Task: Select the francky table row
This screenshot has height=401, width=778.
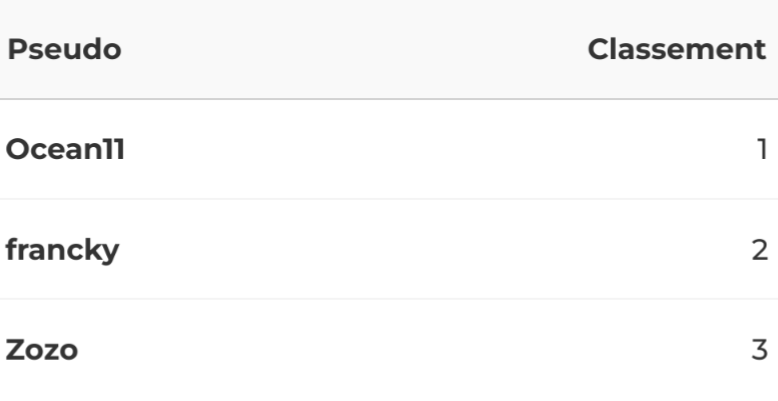Action: click(389, 250)
